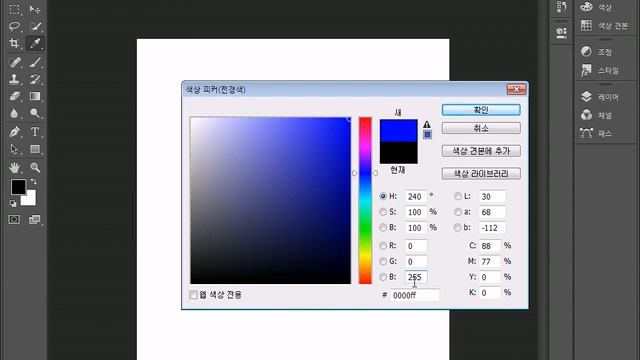Open the Properties panel icon
This screenshot has height=360, width=640.
click(x=562, y=32)
